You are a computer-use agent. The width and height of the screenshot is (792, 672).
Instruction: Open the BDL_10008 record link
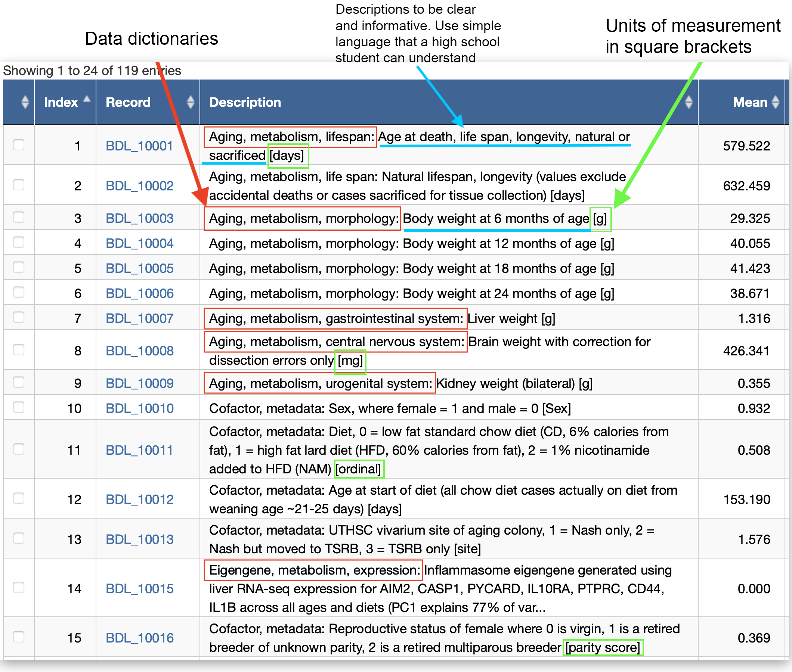[139, 351]
